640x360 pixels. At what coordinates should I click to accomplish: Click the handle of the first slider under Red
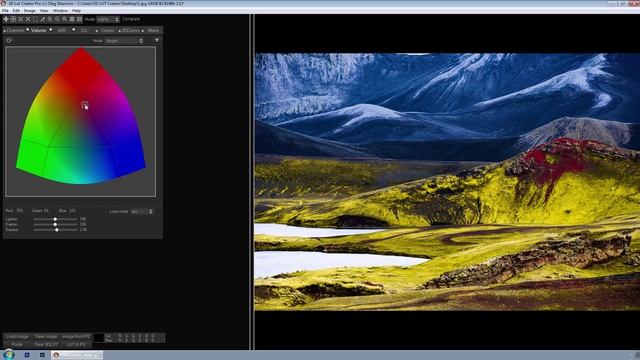coord(55,219)
